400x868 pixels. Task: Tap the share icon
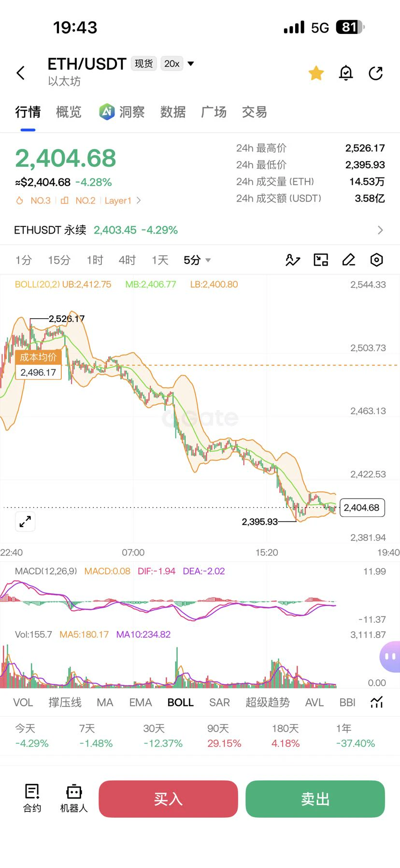pos(376,73)
